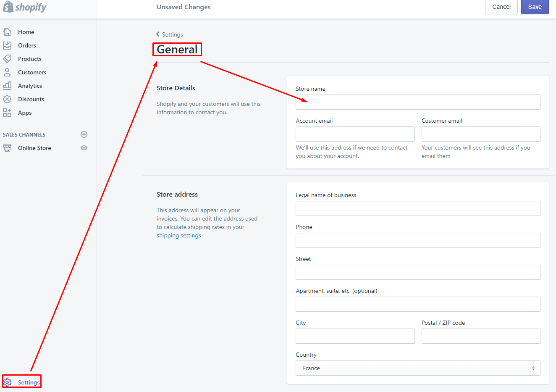Click into the Customer email field

[481, 134]
